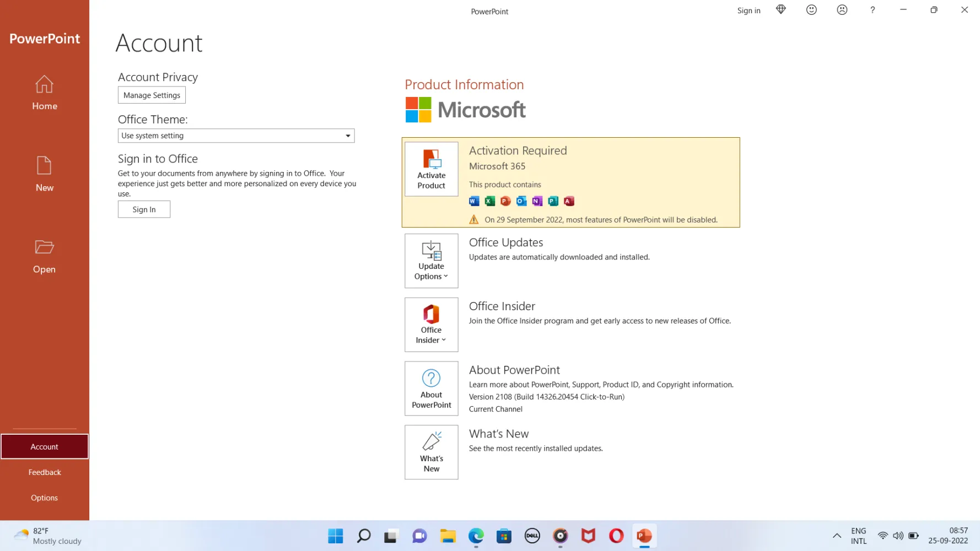
Task: Click the Microsoft logo
Action: point(466,110)
